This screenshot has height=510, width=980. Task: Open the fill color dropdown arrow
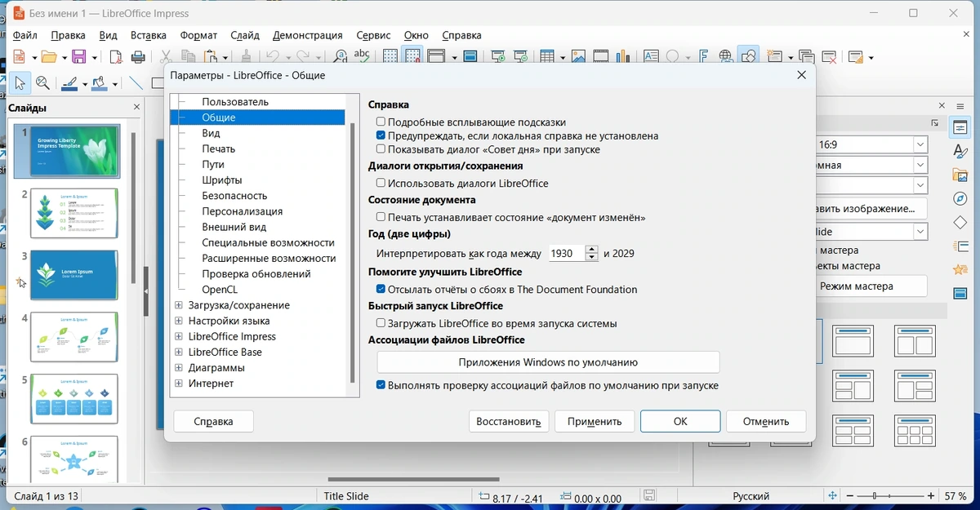(x=115, y=83)
